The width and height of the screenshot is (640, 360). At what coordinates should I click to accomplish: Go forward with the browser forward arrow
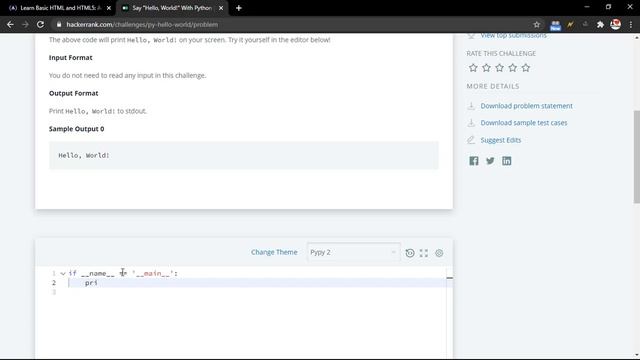[x=25, y=24]
